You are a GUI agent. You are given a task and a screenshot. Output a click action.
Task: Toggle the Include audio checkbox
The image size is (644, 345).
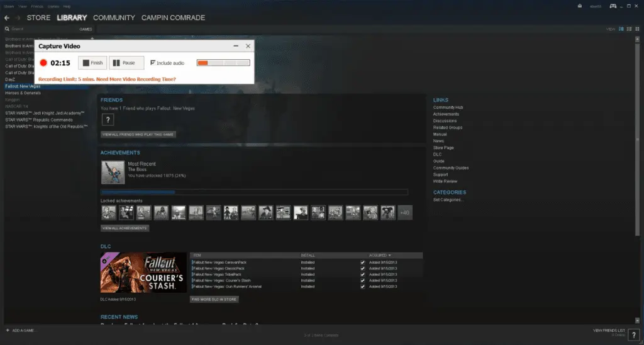coord(153,62)
